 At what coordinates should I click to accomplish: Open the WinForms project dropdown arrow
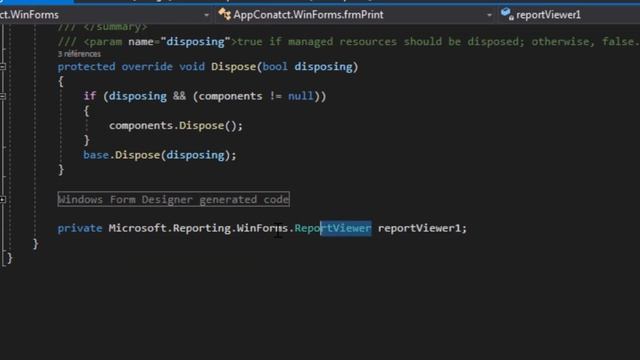206,15
